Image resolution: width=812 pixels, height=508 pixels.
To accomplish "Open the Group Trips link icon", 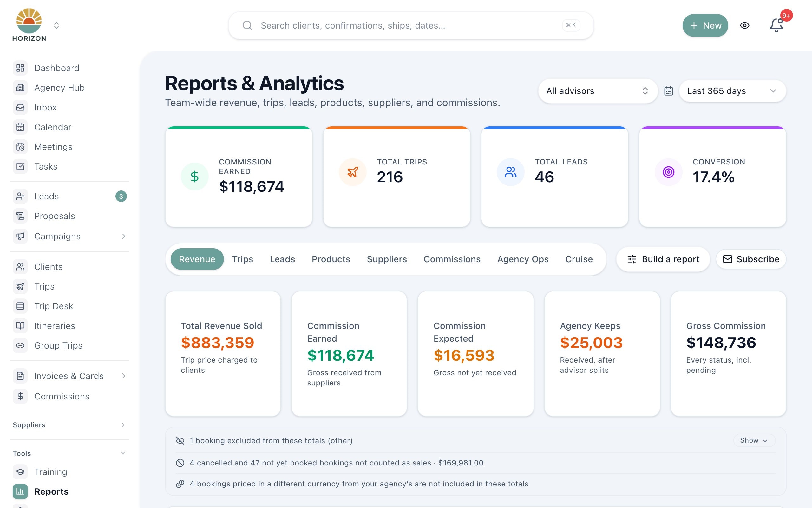I will coord(20,345).
